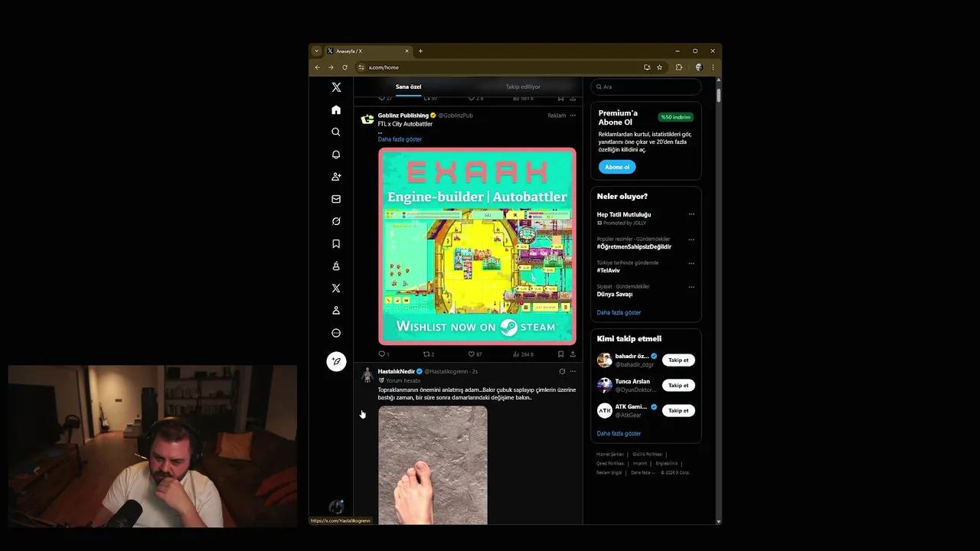Close the Anasayfa / X tab
This screenshot has height=551, width=980.
coord(407,51)
